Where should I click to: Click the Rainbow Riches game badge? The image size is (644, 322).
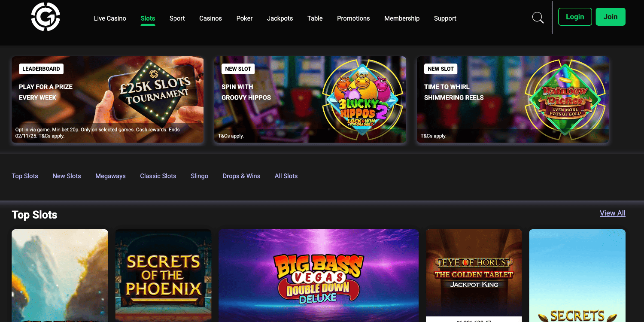tap(565, 99)
